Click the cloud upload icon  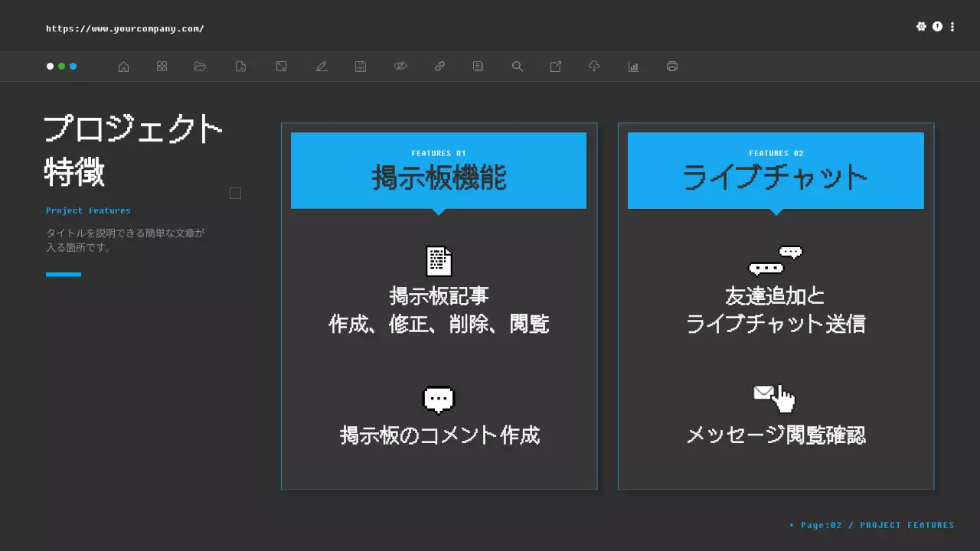594,67
